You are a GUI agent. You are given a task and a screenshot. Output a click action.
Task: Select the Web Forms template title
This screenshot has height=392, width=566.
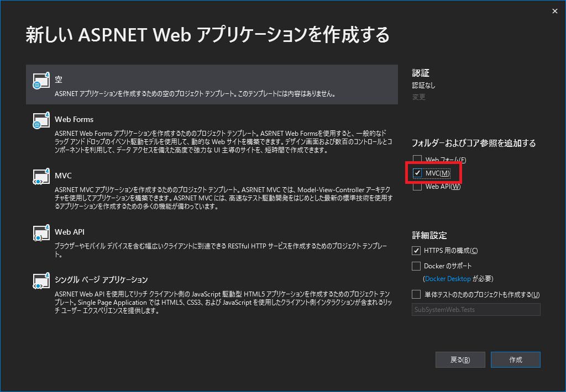74,119
